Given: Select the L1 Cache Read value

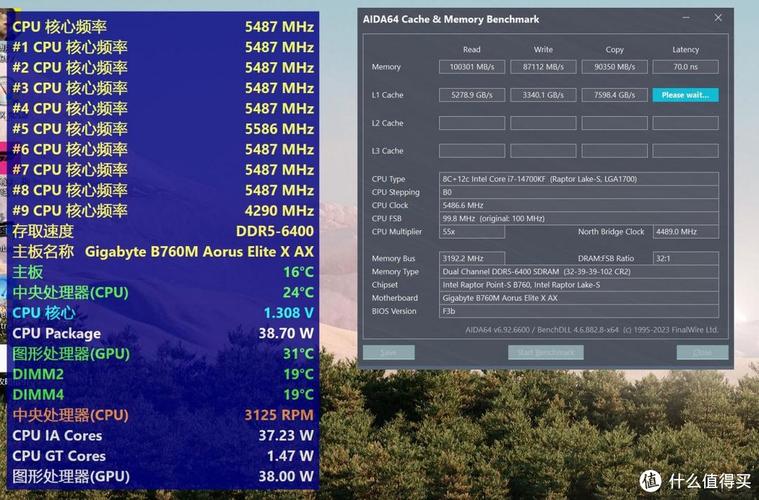Looking at the screenshot, I should (x=471, y=95).
